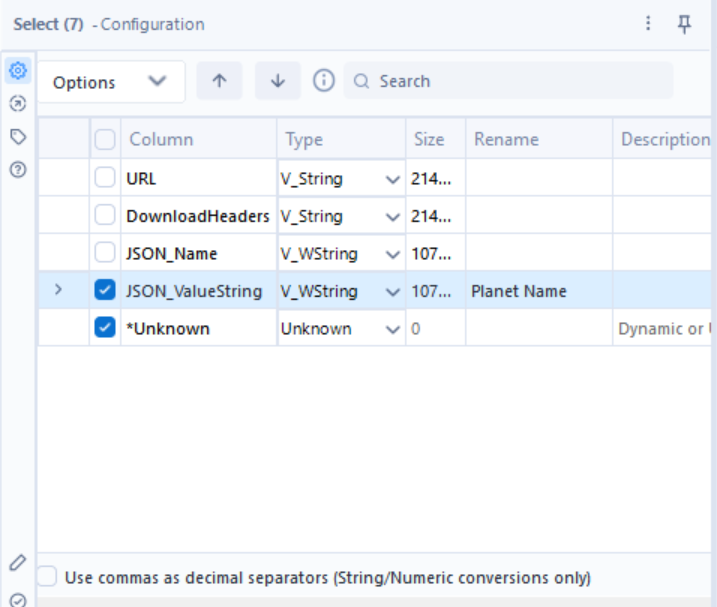Open the three-dot window options menu
This screenshot has height=607, width=717.
click(649, 24)
